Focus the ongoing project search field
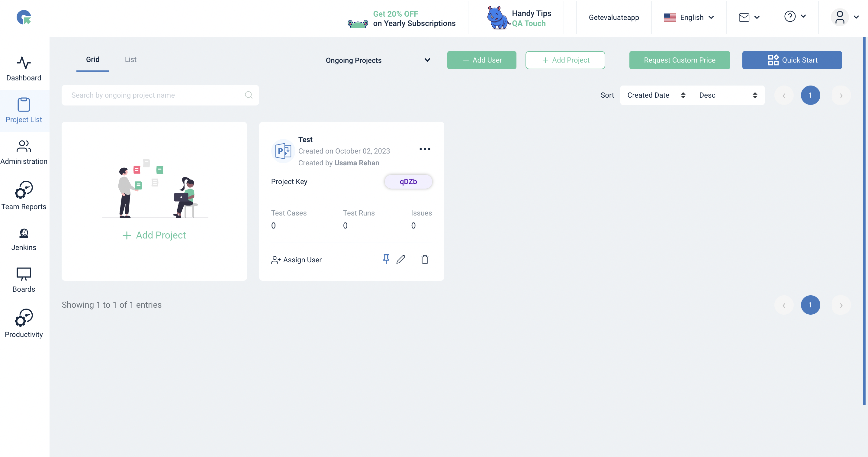Viewport: 868px width, 457px height. (155, 95)
